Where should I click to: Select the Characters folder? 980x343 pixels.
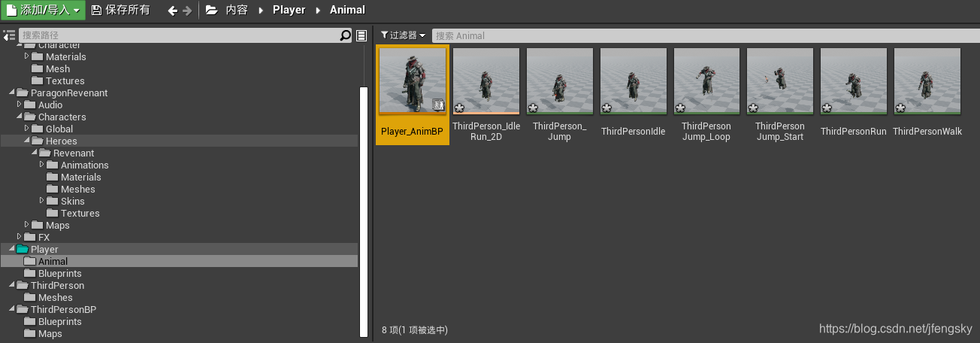(62, 117)
